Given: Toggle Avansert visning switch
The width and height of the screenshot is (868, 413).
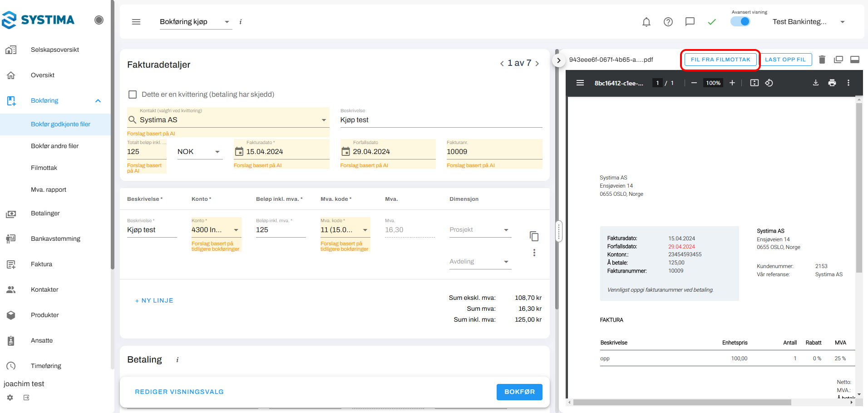Looking at the screenshot, I should coord(740,21).
